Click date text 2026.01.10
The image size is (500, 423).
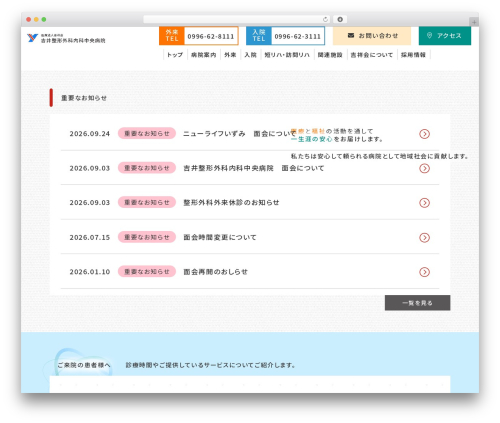pos(90,272)
